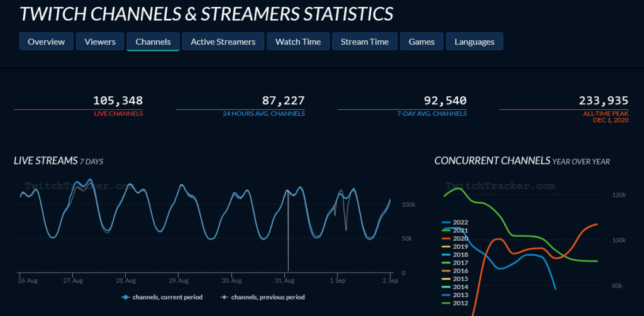Toggle the 2016 series in legend
Screen dimensions: 644x316
pos(455,270)
